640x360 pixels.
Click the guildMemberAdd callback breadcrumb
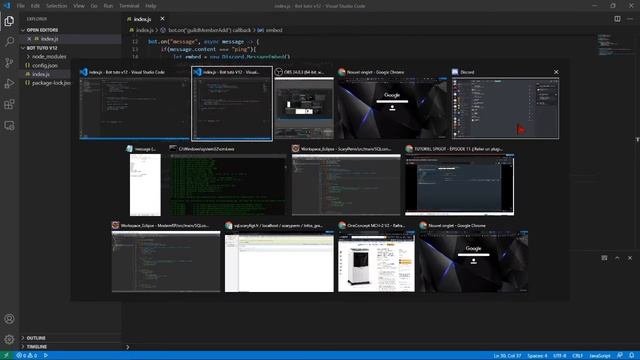(x=209, y=30)
